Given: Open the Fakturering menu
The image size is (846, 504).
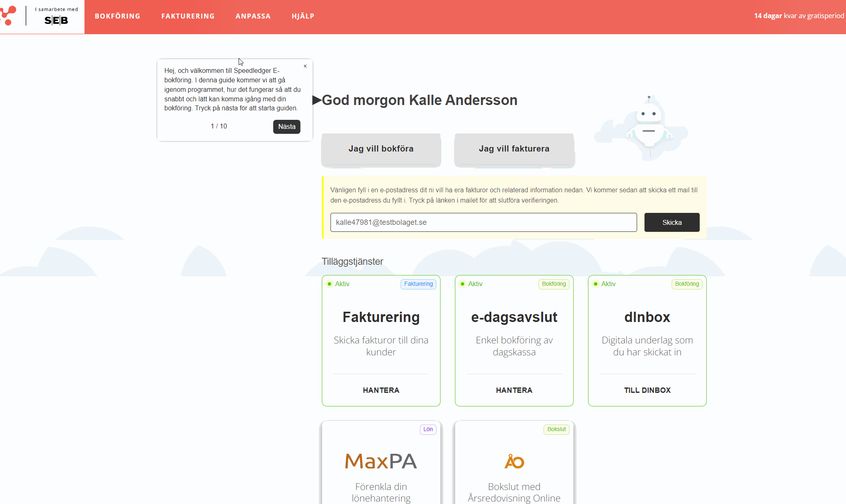Looking at the screenshot, I should (188, 16).
